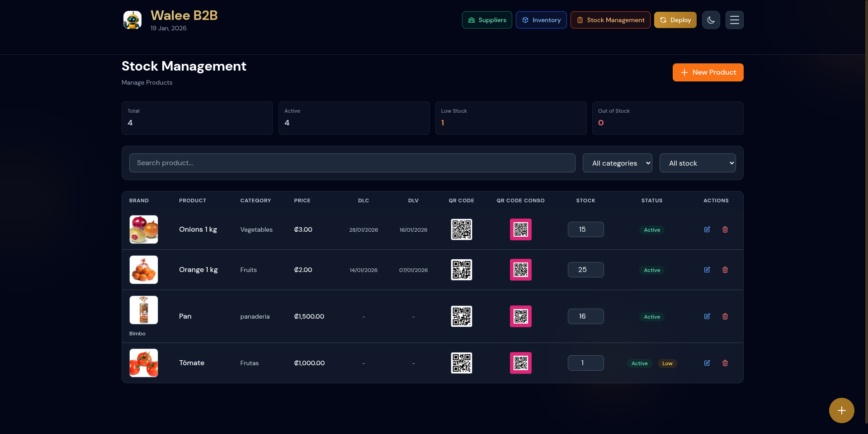Viewport: 868px width, 434px height.
Task: Click the edit icon for Onions 1 kg
Action: 707,229
